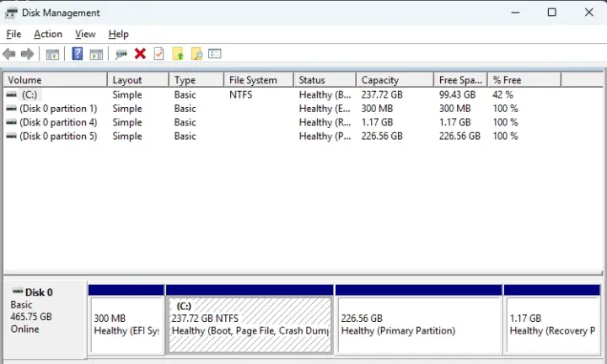
Task: Open the Help menu
Action: click(119, 34)
